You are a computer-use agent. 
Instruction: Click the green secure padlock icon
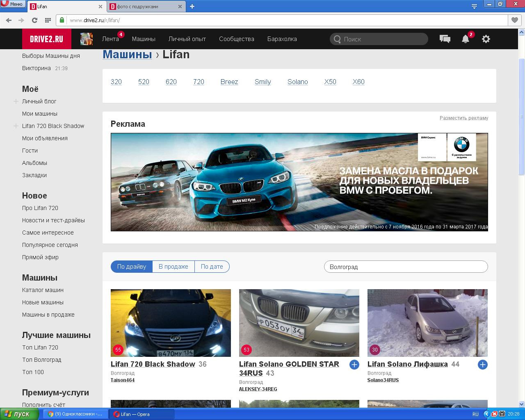(62, 20)
